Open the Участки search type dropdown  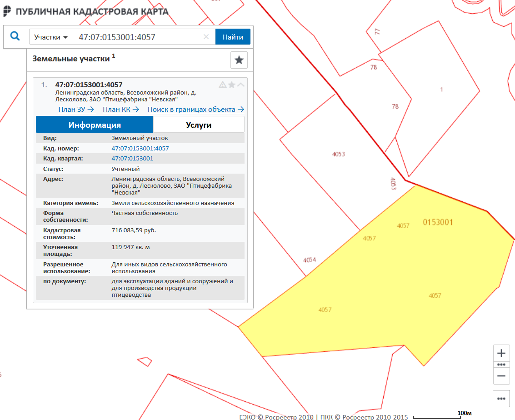point(50,37)
